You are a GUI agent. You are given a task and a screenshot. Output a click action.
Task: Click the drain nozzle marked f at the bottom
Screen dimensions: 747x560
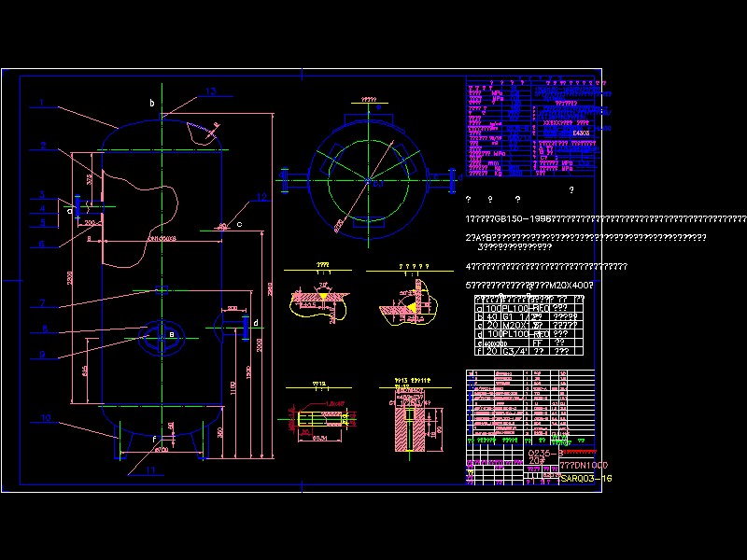coord(154,439)
